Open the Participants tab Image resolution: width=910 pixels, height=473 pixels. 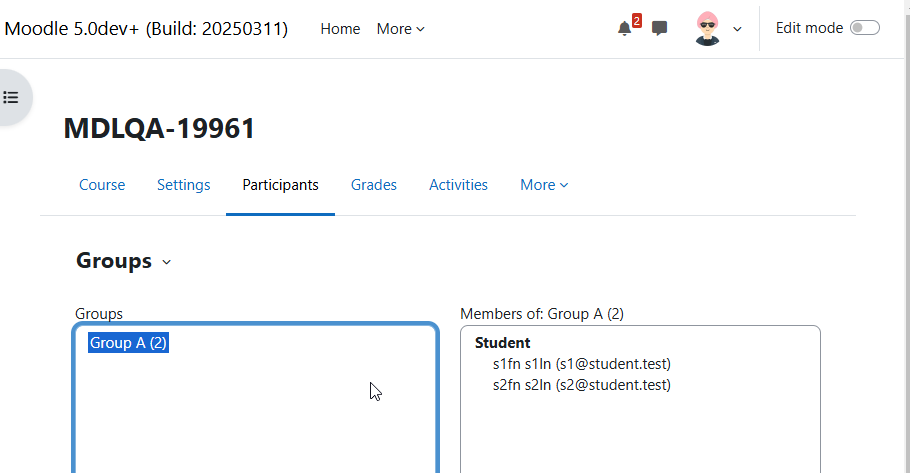[x=280, y=185]
